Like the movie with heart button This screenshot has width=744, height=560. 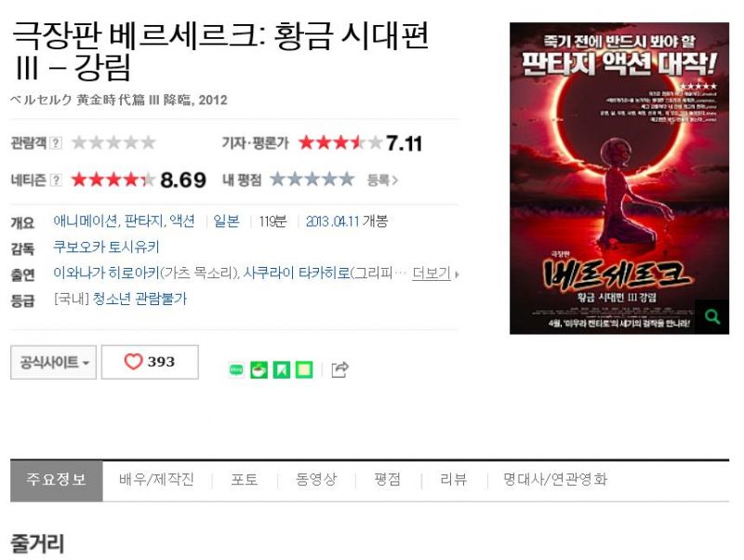[150, 362]
